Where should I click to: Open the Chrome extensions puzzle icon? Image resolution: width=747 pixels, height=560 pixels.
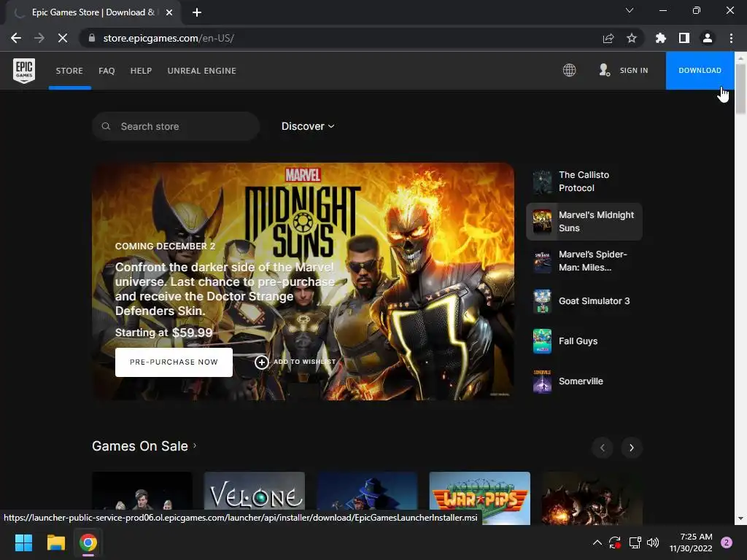click(661, 38)
